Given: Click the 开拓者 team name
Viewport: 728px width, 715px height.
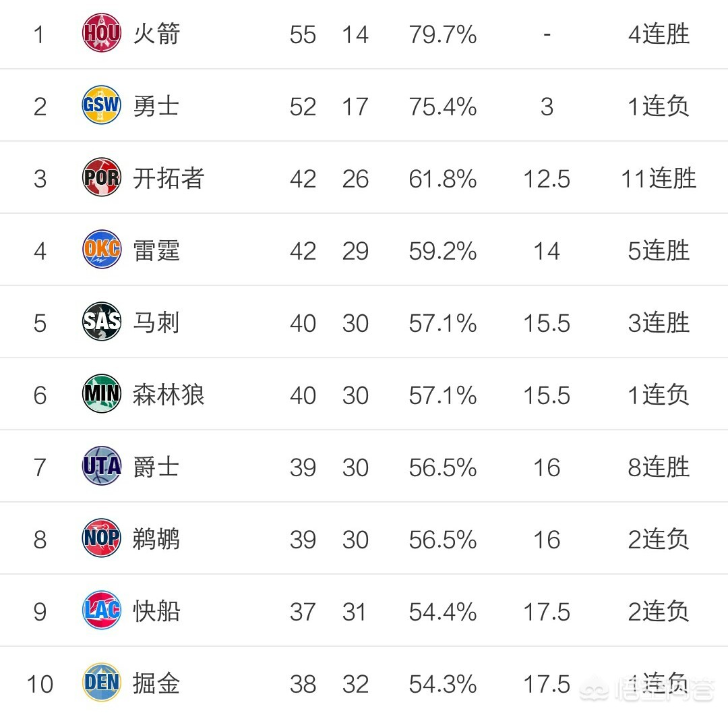Looking at the screenshot, I should (169, 178).
